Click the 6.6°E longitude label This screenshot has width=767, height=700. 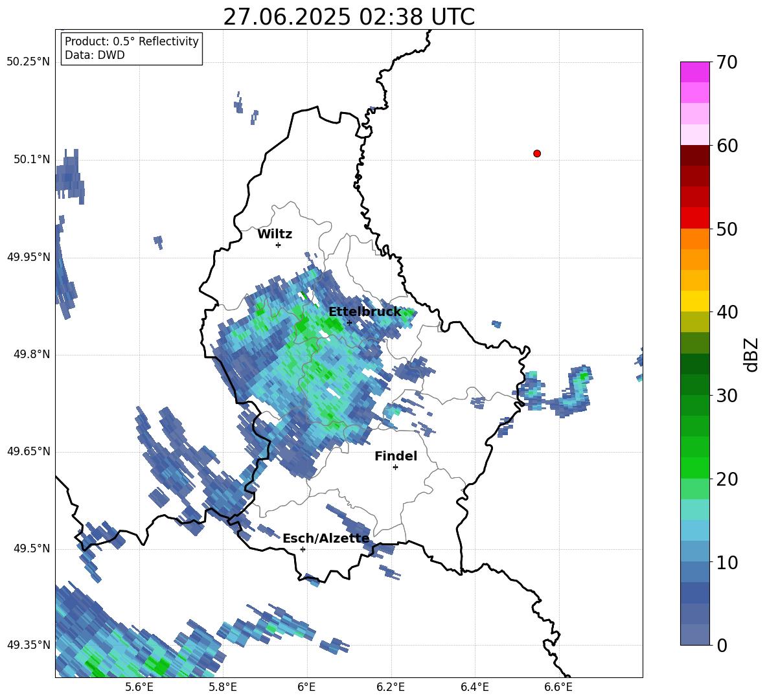pyautogui.click(x=558, y=688)
